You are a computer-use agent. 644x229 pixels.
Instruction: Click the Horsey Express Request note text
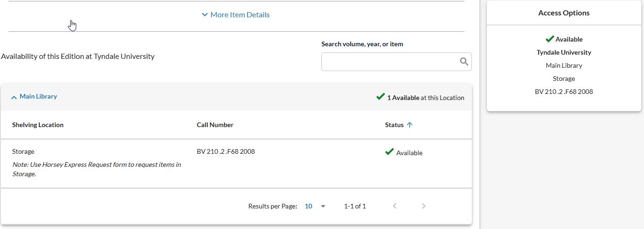click(x=96, y=169)
